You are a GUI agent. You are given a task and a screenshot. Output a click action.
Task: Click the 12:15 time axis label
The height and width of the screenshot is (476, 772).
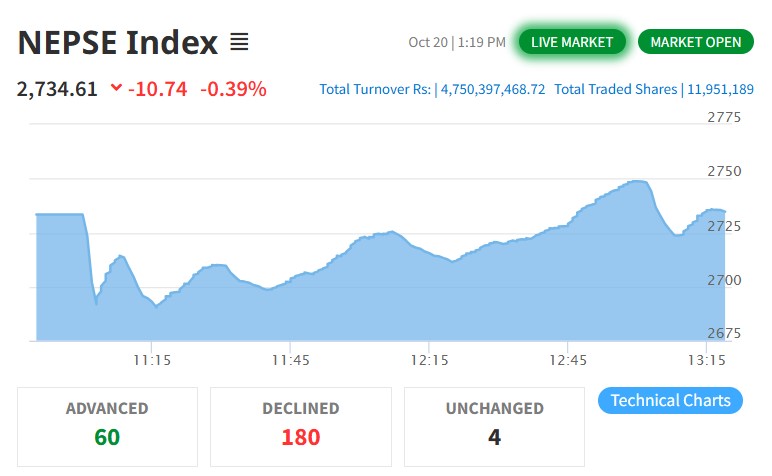click(x=429, y=359)
